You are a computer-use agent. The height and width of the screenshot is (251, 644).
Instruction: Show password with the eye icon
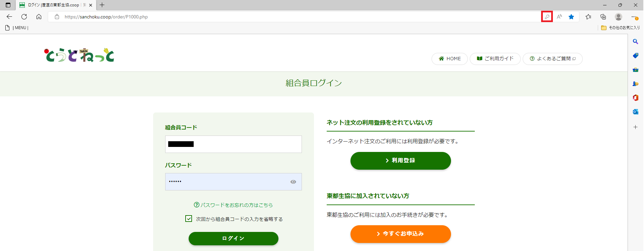click(x=293, y=182)
